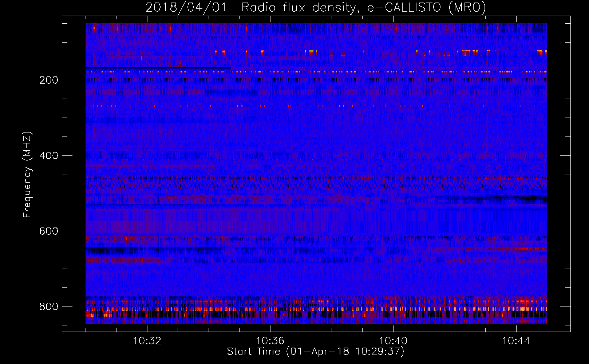Click the 400 frequency tick label
Screen dimensions: 589x364
49,156
